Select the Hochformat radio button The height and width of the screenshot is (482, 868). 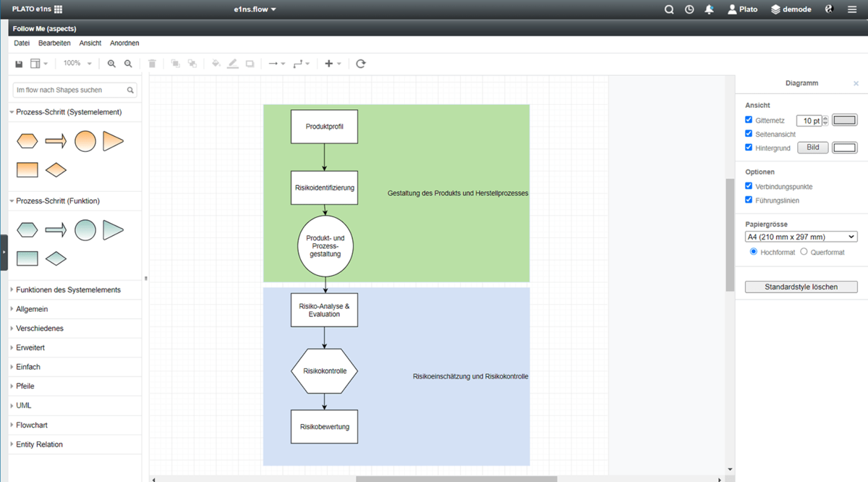[x=754, y=252]
